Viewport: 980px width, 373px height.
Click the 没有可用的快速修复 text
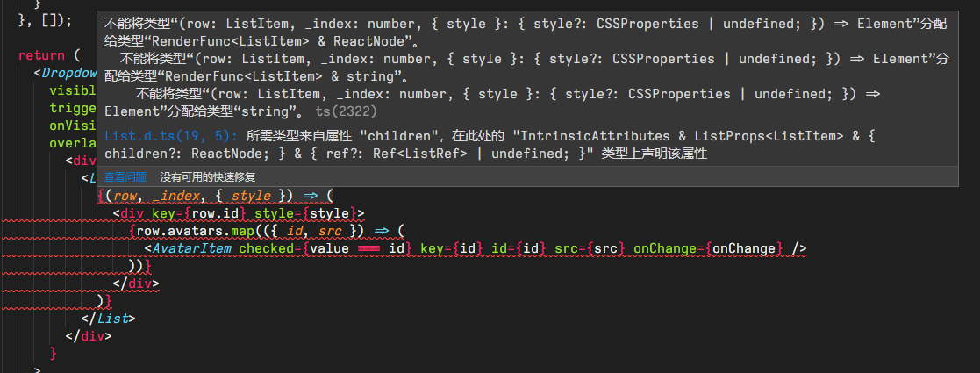208,176
